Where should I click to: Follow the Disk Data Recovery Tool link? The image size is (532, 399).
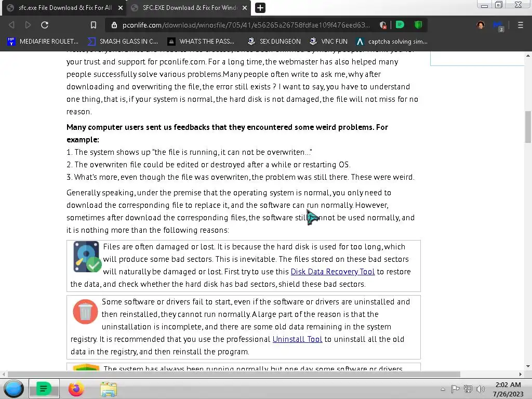[332, 272]
